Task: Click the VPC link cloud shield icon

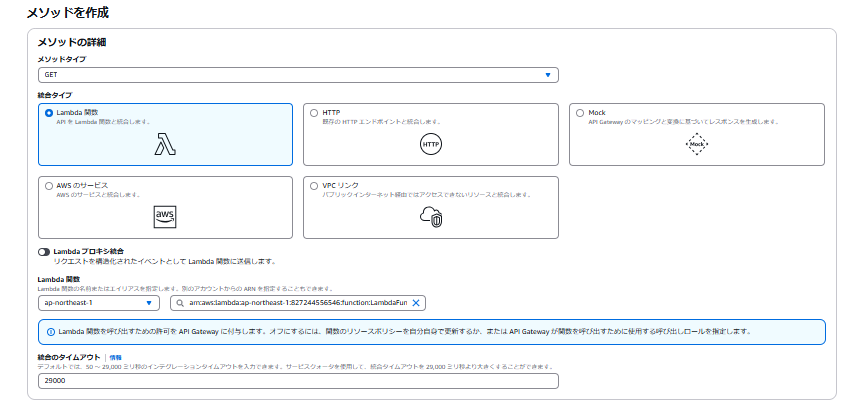Action: [x=431, y=217]
